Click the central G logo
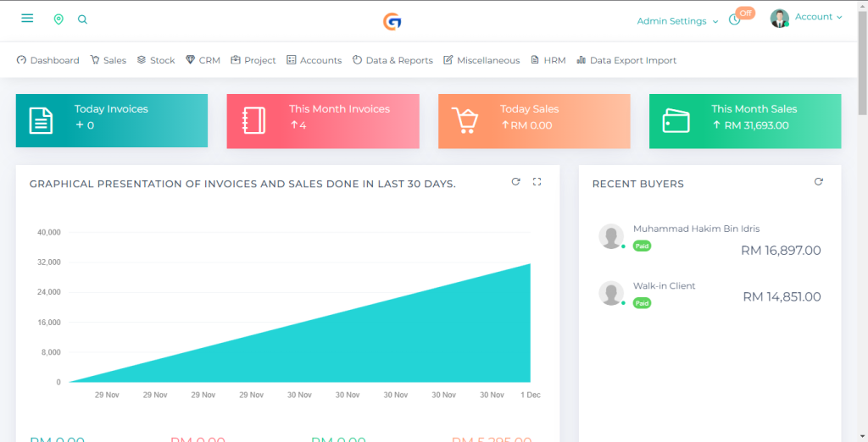The width and height of the screenshot is (868, 442). (392, 21)
